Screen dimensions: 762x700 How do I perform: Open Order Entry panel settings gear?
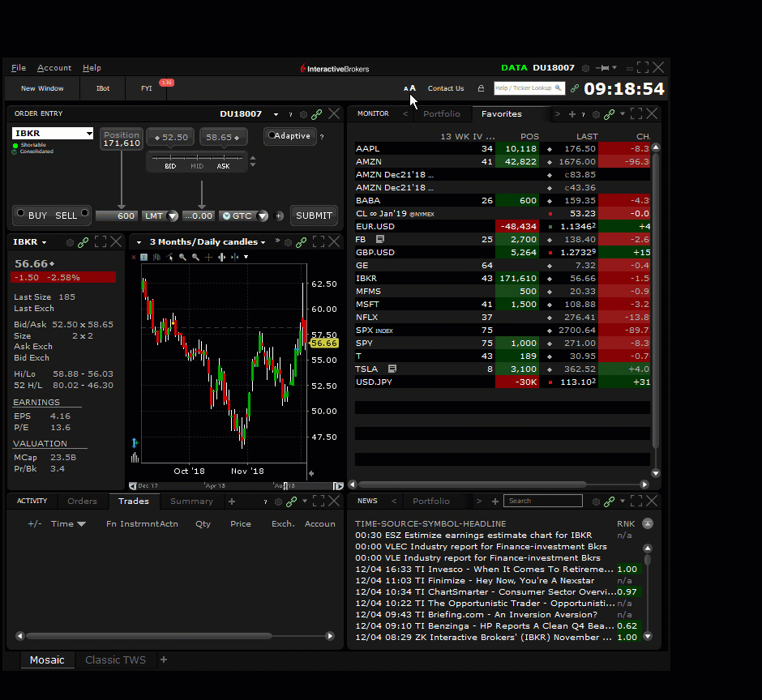pyautogui.click(x=303, y=115)
